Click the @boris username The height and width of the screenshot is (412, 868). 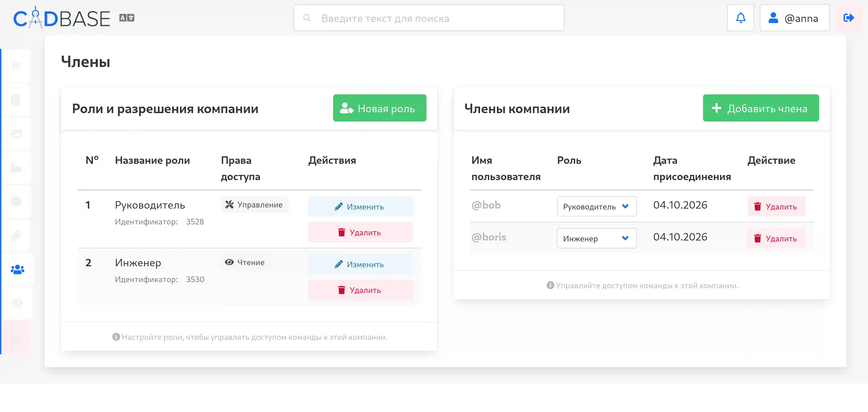point(488,237)
